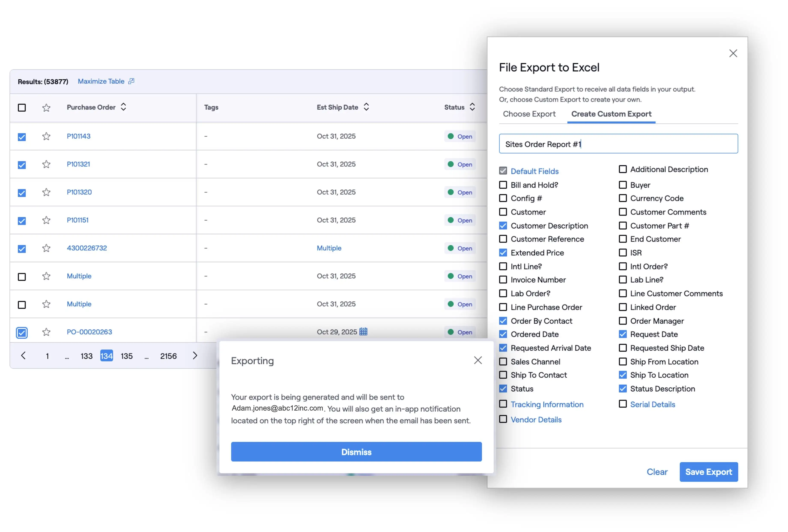Viewport: 788px width, 532px height.
Task: Click the export name input field
Action: [618, 144]
